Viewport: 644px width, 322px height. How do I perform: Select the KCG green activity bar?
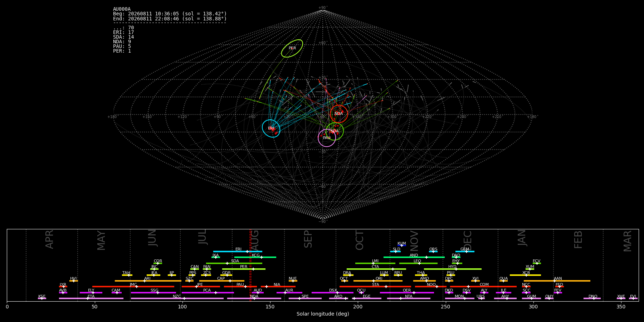click(x=255, y=257)
